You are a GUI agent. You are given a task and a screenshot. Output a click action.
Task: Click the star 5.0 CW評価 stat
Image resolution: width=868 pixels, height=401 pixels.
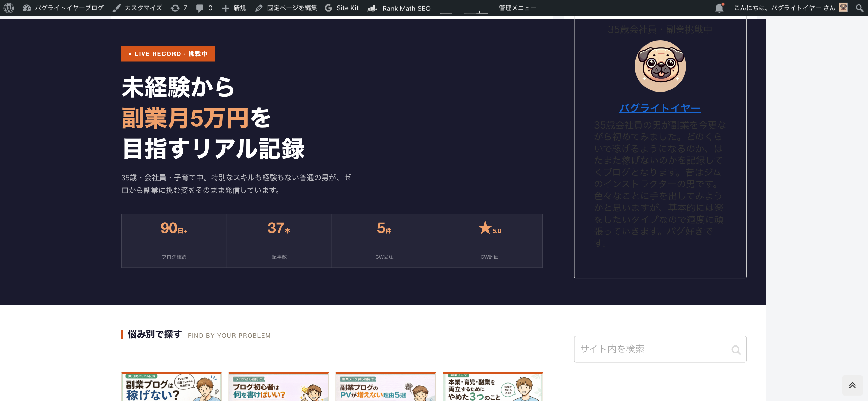(490, 241)
